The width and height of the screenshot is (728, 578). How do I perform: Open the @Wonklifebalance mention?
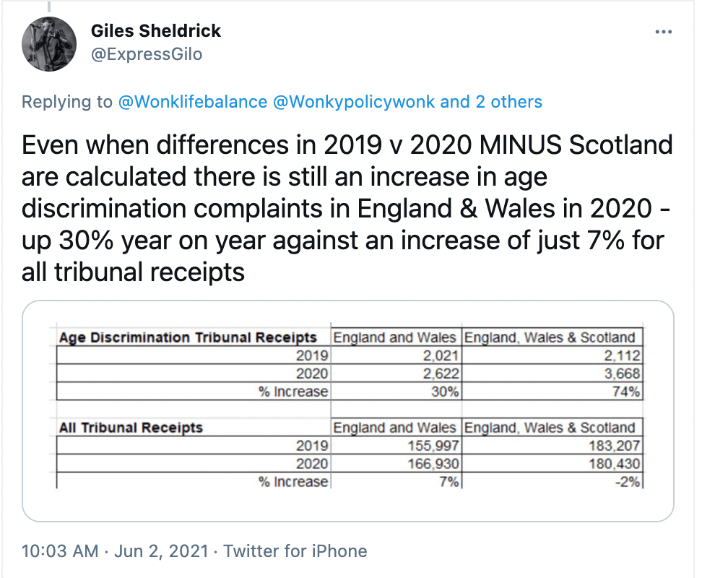pyautogui.click(x=192, y=102)
